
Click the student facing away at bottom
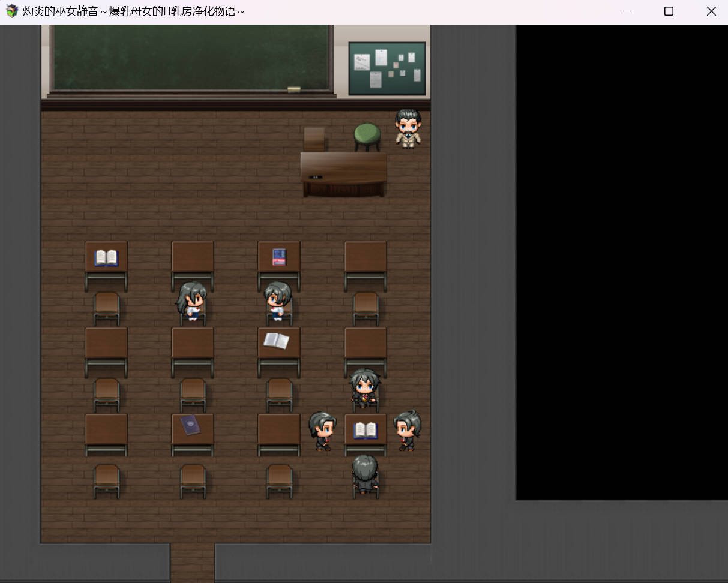point(365,474)
